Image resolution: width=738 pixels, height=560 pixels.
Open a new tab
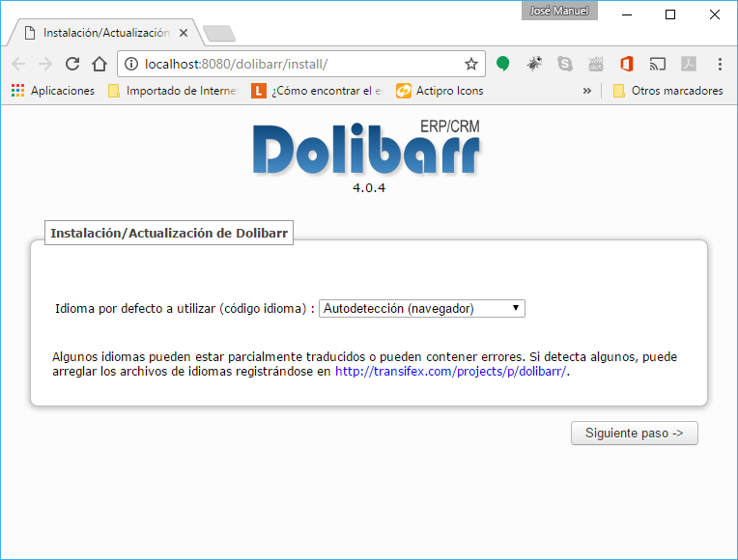point(219,34)
